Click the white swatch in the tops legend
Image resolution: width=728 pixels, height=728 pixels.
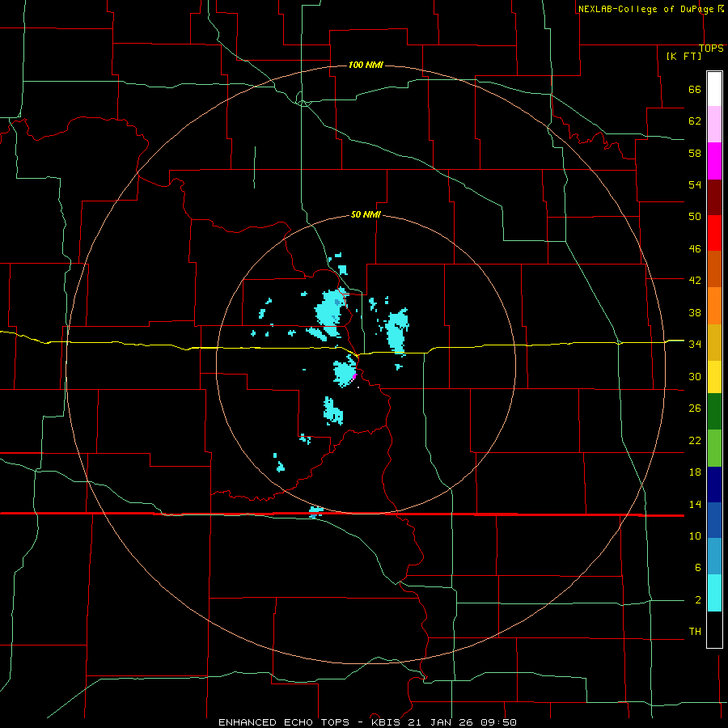[714, 89]
